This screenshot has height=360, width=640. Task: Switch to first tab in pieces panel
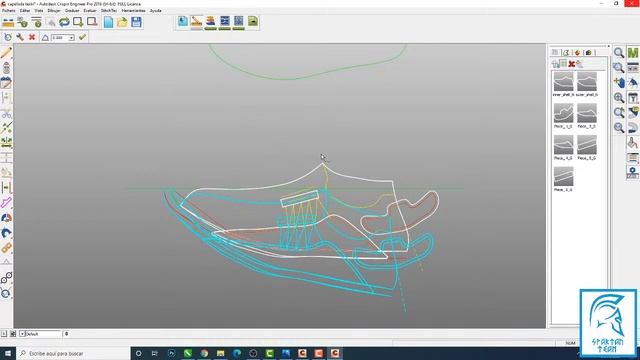point(555,52)
